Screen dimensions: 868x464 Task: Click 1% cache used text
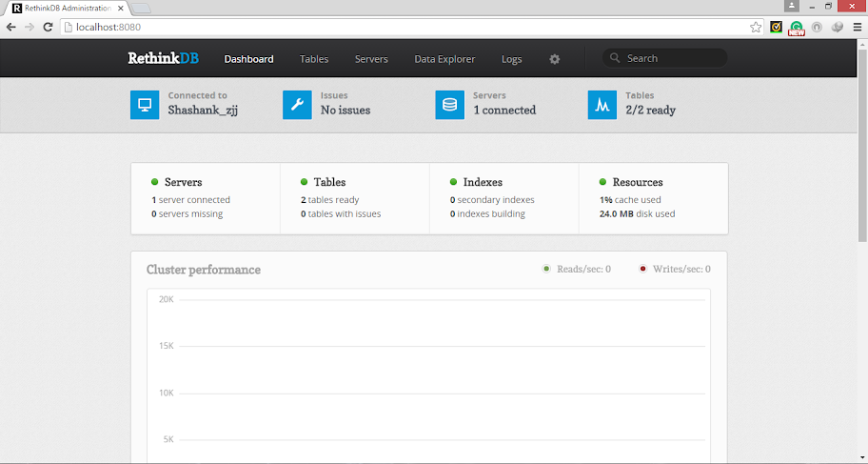click(x=630, y=199)
